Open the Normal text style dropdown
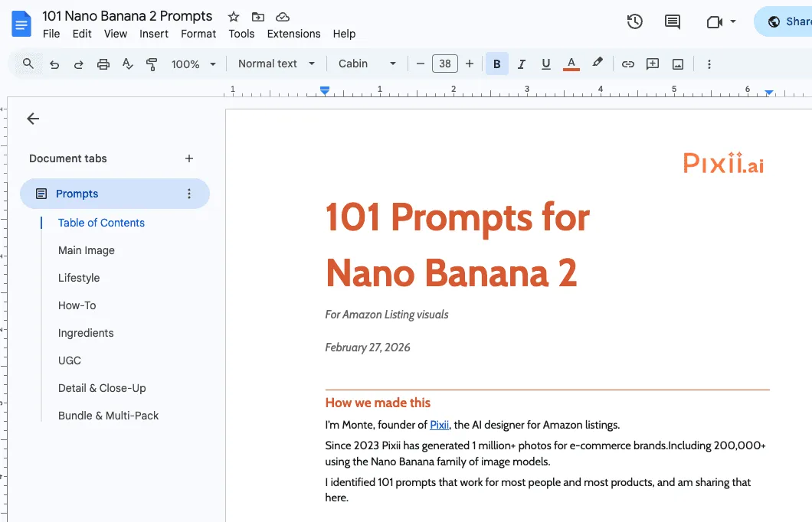Image resolution: width=812 pixels, height=522 pixels. pos(274,64)
